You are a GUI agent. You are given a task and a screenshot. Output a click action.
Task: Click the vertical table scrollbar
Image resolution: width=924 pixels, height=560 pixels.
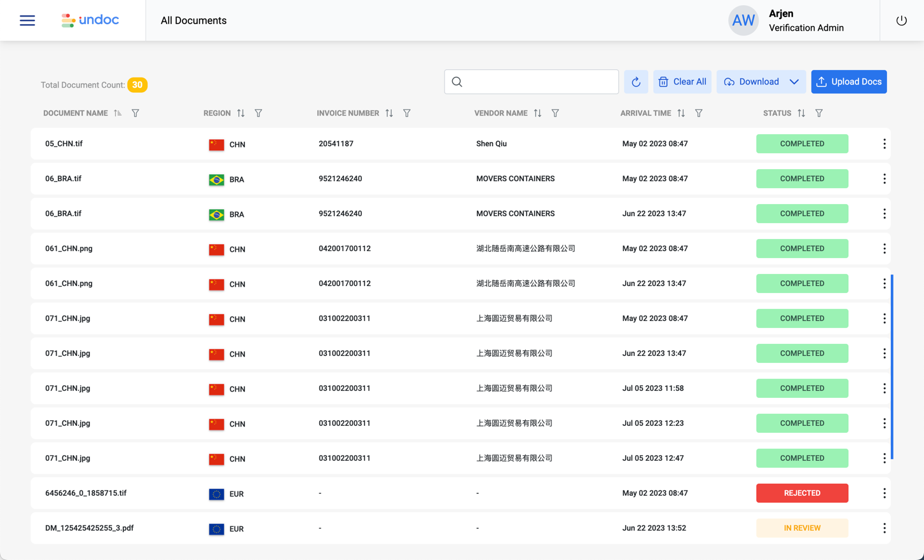click(892, 367)
